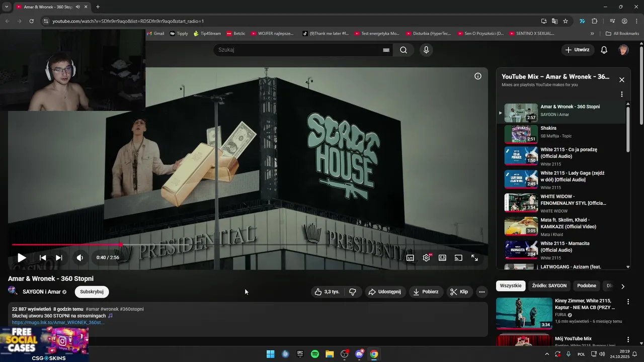Open Chrome extensions puzzle icon
The width and height of the screenshot is (644, 362).
(x=595, y=21)
